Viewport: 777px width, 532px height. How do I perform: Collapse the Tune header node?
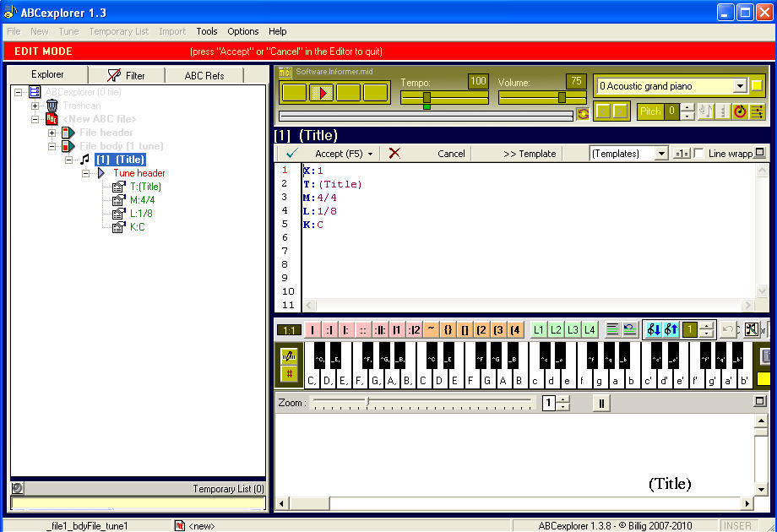[86, 173]
